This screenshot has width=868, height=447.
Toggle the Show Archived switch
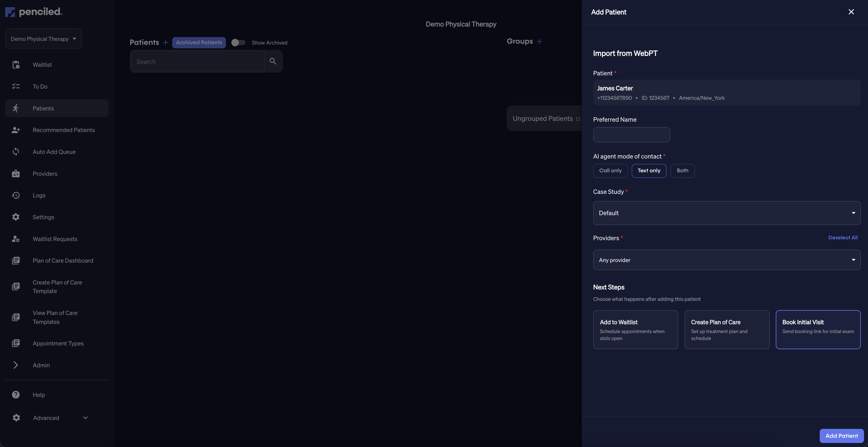[239, 43]
